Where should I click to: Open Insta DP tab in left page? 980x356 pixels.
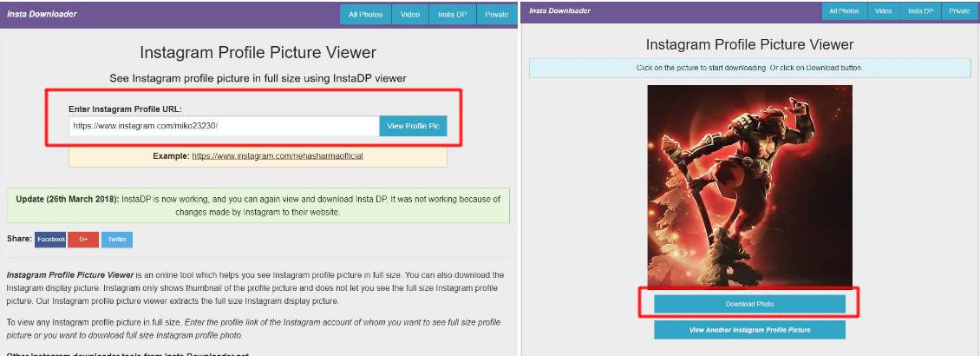tap(453, 15)
